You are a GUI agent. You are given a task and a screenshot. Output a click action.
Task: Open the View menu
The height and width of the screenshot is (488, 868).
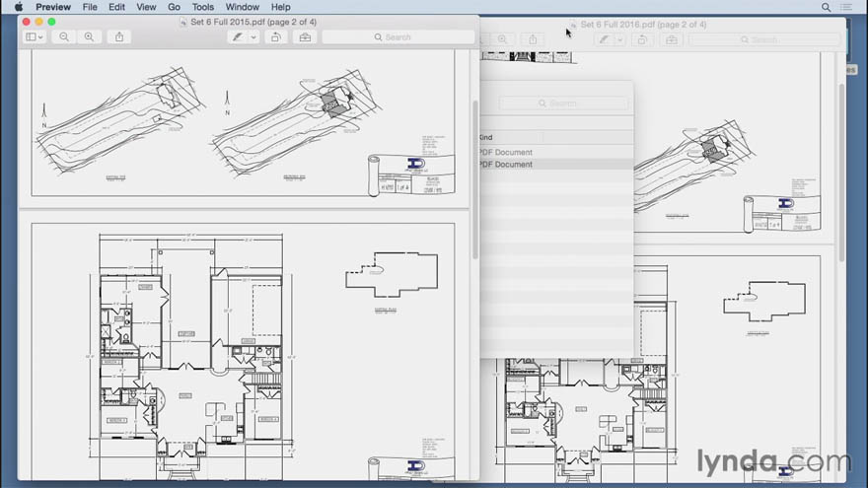[x=146, y=7]
